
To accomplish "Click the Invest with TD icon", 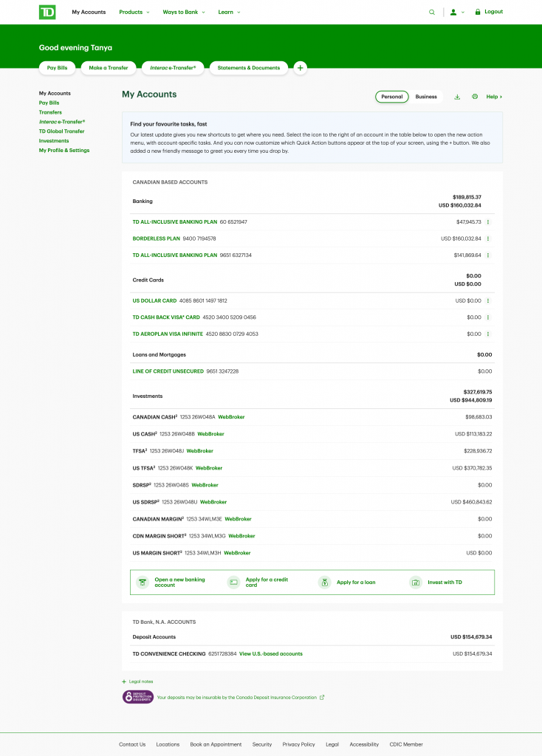I will [x=415, y=583].
